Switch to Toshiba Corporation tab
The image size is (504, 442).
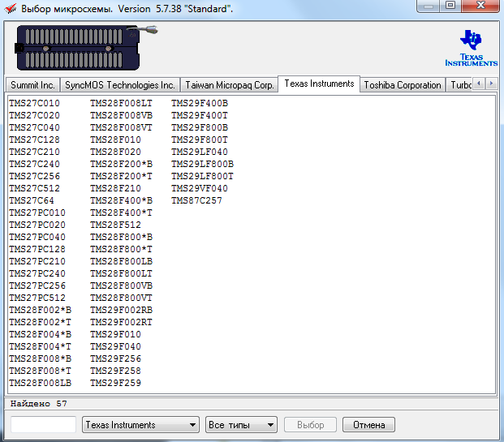(403, 85)
